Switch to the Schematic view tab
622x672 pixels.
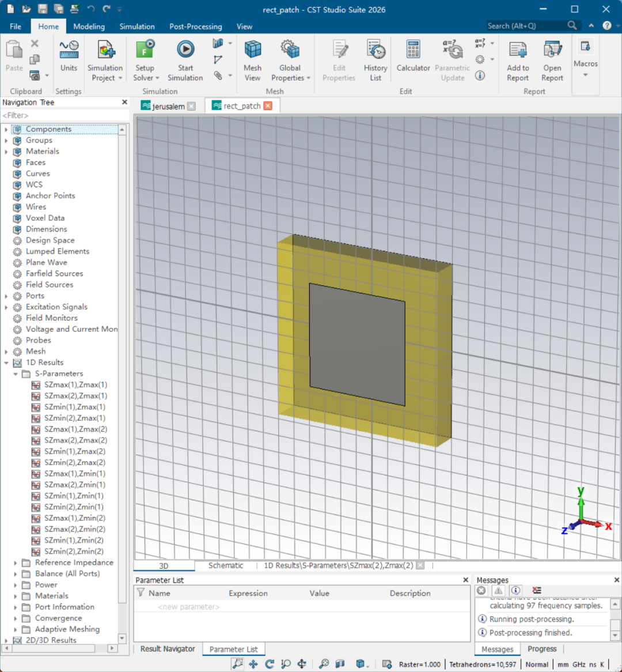coord(226,565)
